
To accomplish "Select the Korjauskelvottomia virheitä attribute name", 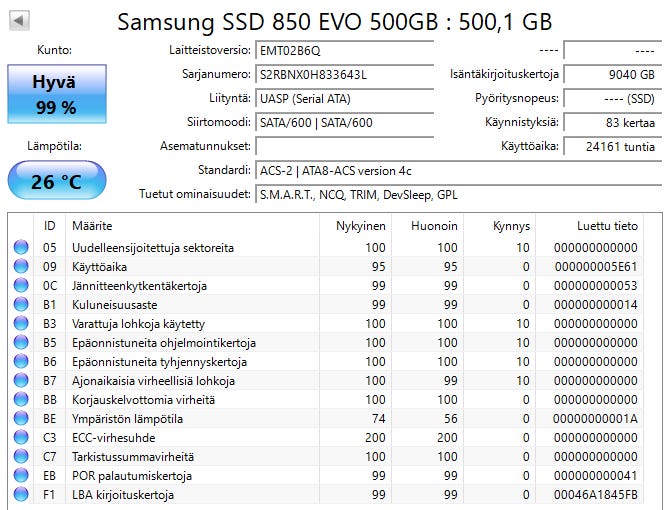I will coord(143,400).
